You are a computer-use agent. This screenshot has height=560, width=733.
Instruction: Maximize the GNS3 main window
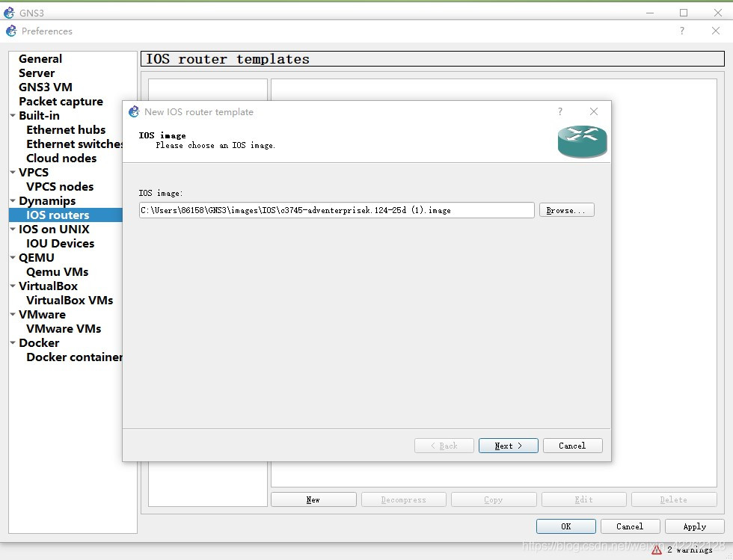684,13
